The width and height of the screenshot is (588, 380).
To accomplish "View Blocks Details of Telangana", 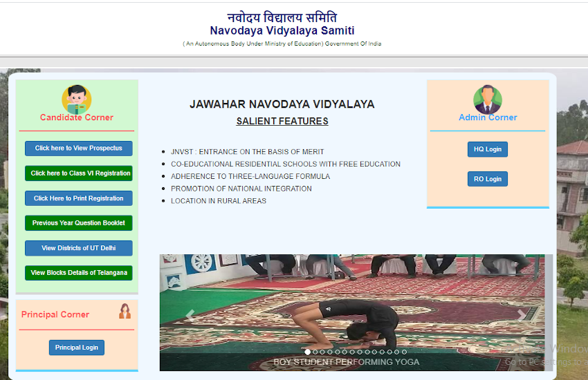I will coord(79,273).
